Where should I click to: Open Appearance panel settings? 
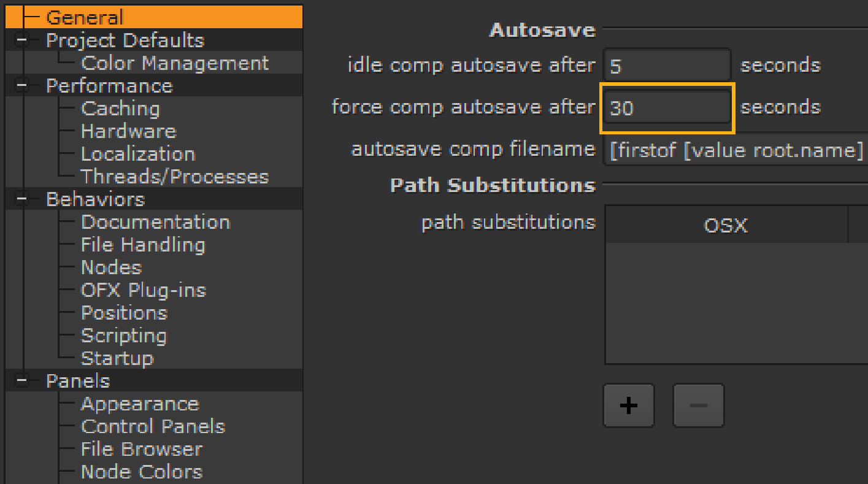140,404
